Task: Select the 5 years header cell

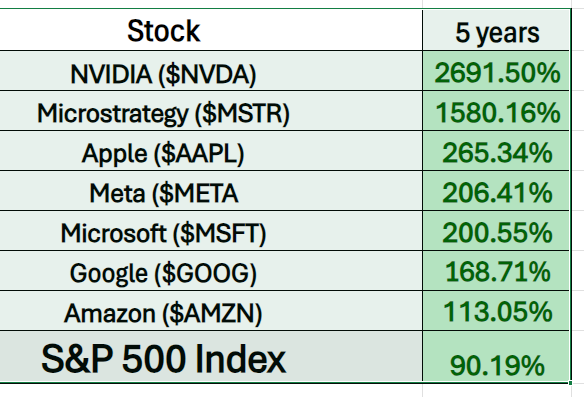Action: [496, 30]
